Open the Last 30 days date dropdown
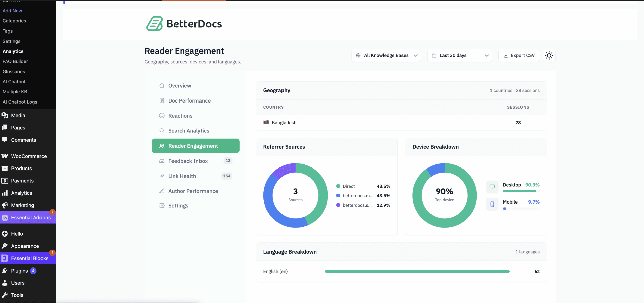This screenshot has height=303, width=644. point(460,55)
